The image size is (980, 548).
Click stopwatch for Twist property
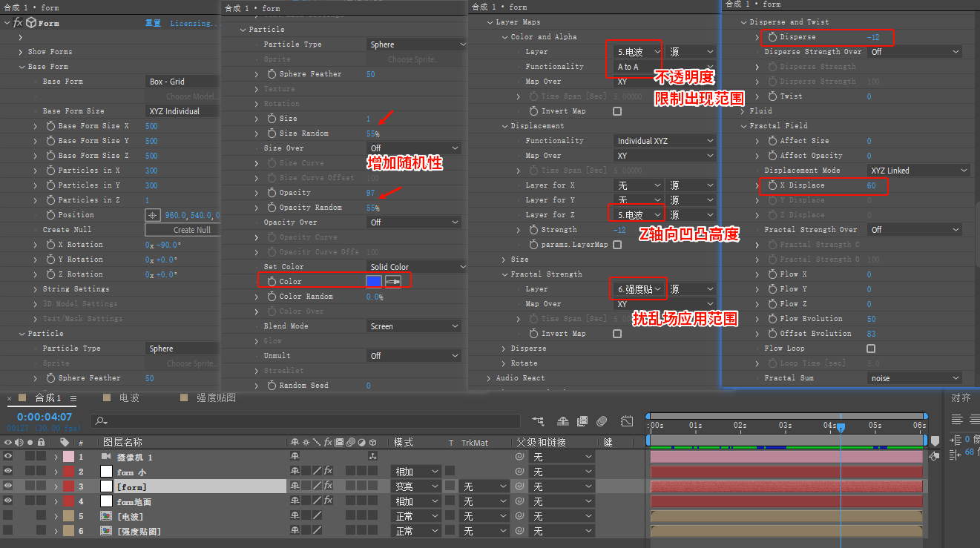point(772,96)
